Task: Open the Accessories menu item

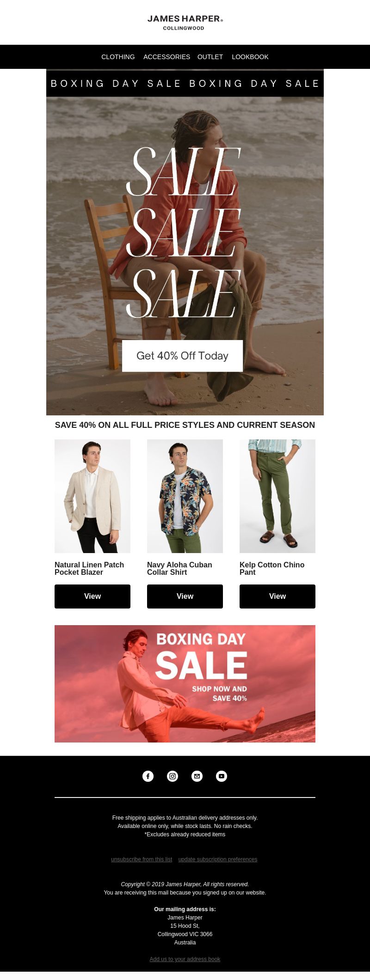Action: pyautogui.click(x=166, y=57)
